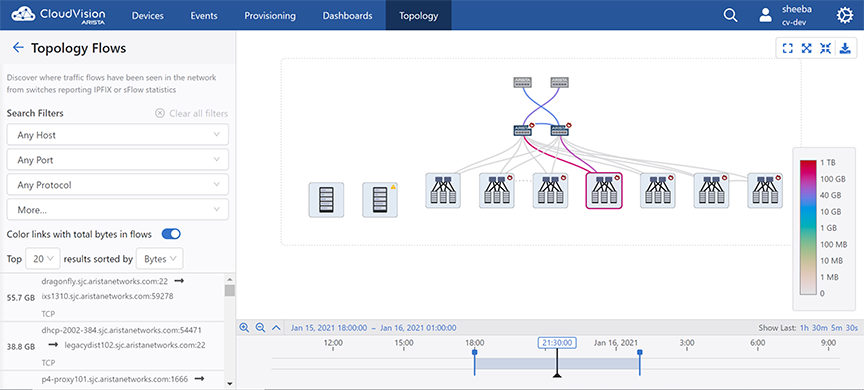This screenshot has width=864, height=390.
Task: Show last 5m on timeline
Action: (x=838, y=328)
